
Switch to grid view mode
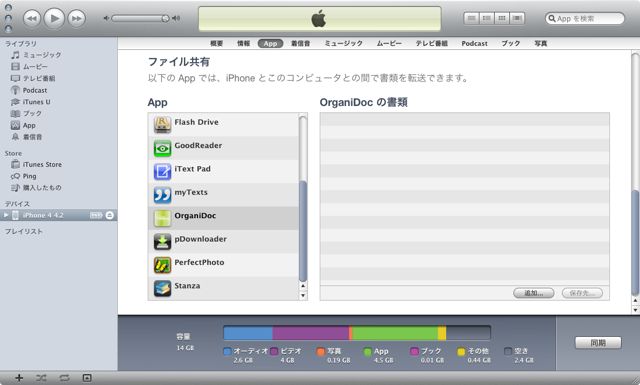click(502, 18)
